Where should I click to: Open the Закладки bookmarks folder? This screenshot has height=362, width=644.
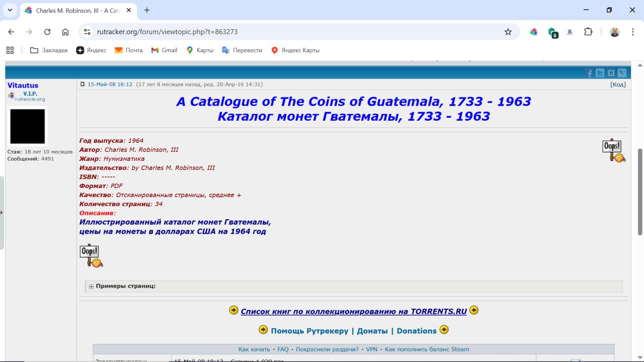pos(49,50)
